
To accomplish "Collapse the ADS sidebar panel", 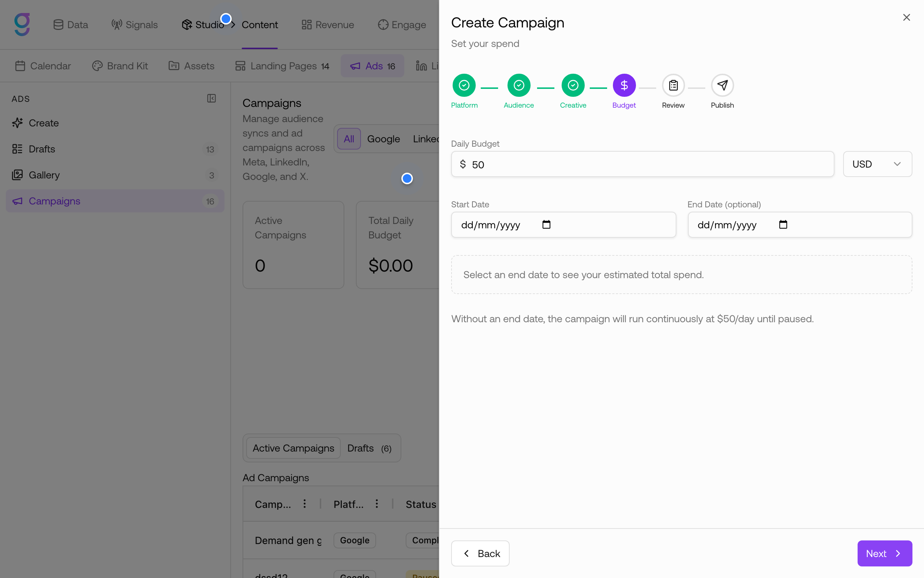I will (x=211, y=99).
